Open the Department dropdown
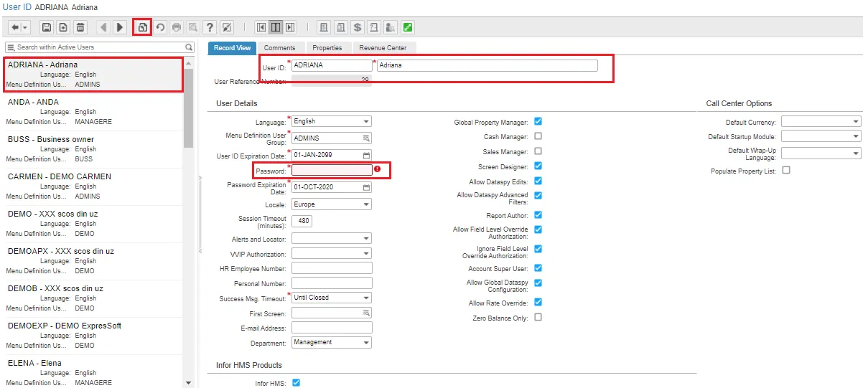Screen dimensions: 868x388 [366, 342]
